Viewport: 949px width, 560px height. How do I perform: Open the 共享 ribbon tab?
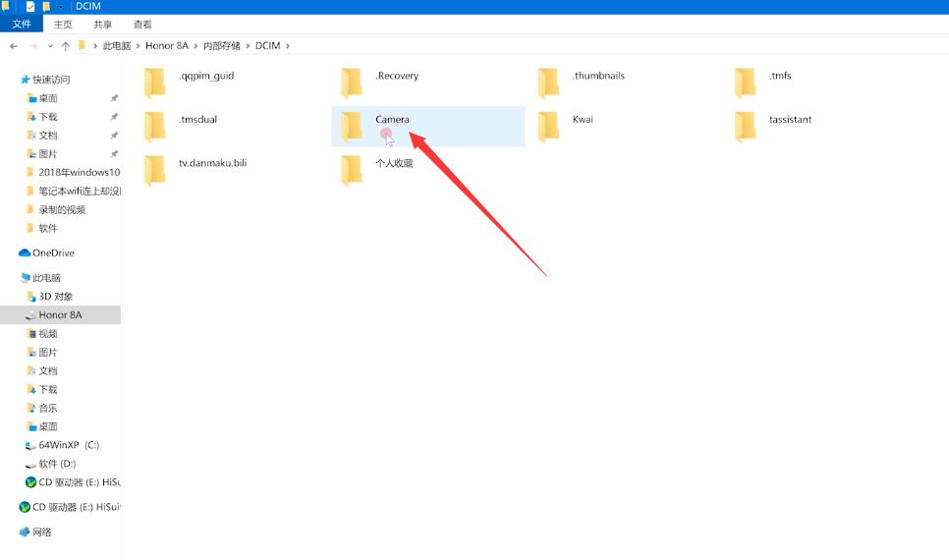tap(103, 25)
